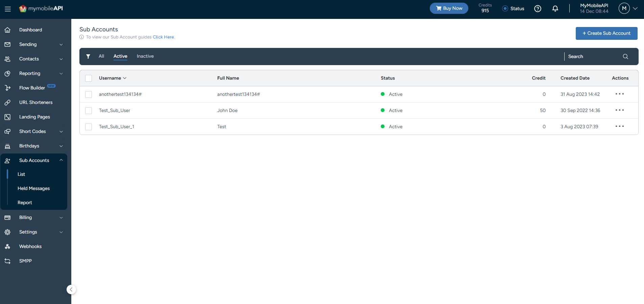Open the Webhooks label in the sidebar
The image size is (644, 304).
(30, 247)
